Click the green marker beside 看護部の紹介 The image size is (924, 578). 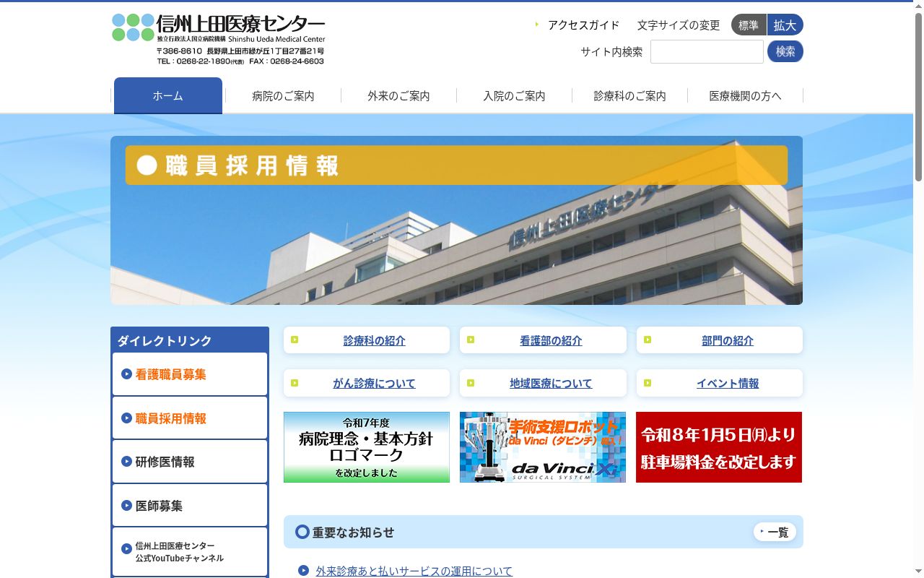pyautogui.click(x=471, y=340)
